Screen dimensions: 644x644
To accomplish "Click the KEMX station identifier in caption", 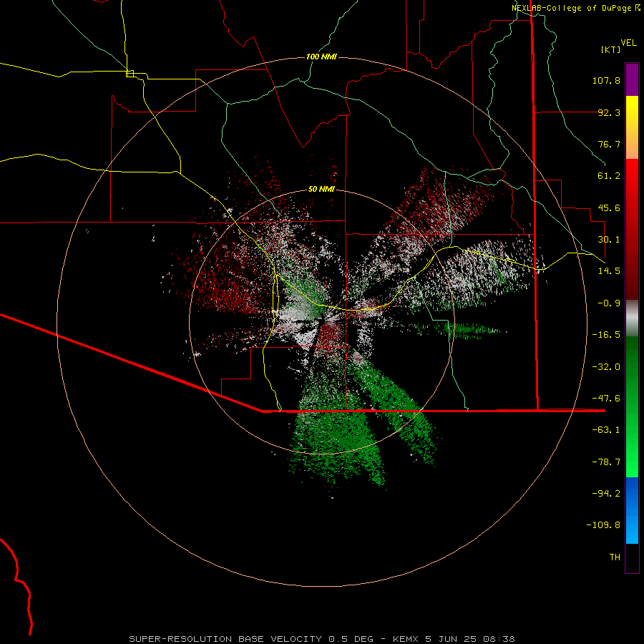I will [x=406, y=639].
